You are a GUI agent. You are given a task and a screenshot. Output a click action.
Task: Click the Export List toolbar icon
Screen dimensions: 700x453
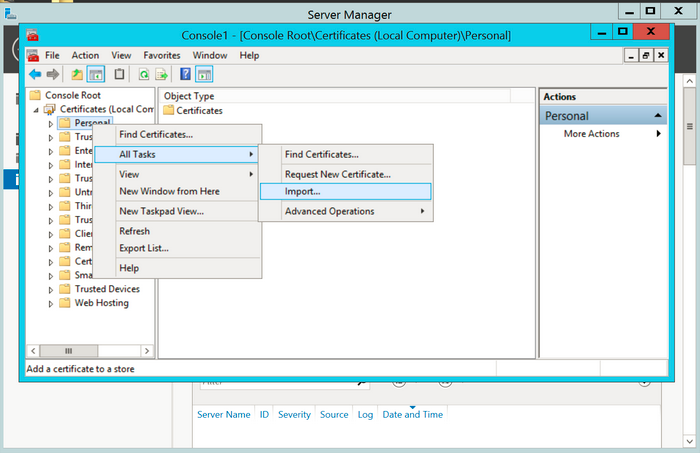(x=161, y=74)
